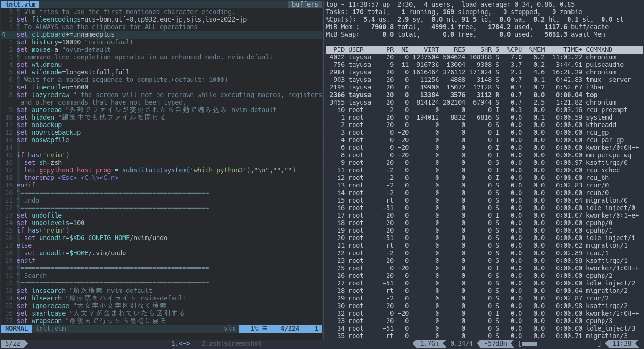Click the 1.7Gi memory status segment
The image size is (644, 349).
pyautogui.click(x=429, y=343)
